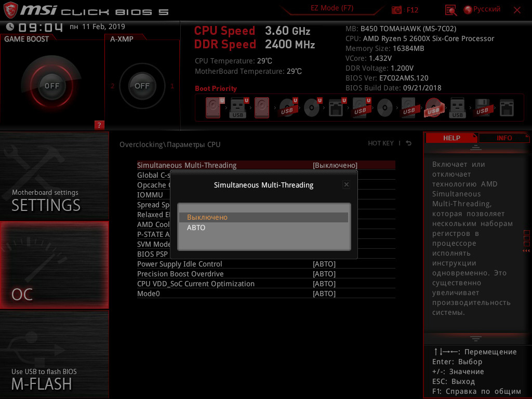Select A-XMP profile 2

(112, 86)
